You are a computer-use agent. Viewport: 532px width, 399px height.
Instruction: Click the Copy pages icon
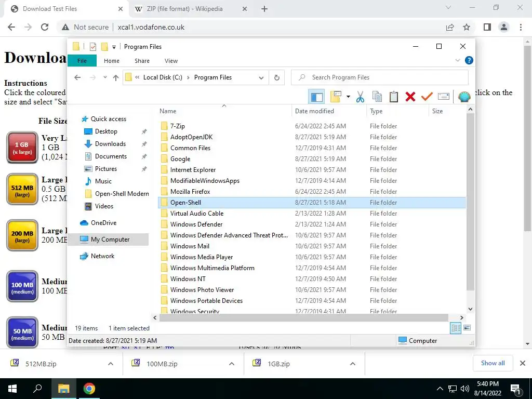[x=377, y=97]
